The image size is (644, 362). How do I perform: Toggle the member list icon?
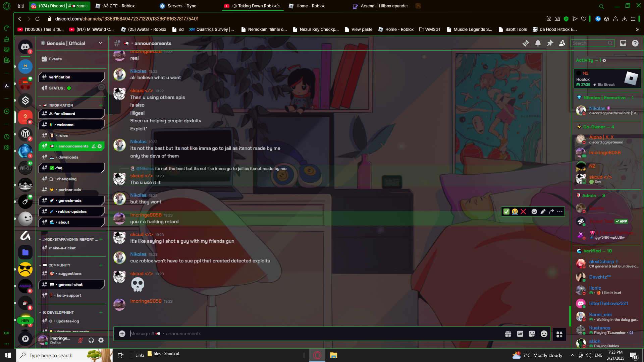[562, 43]
